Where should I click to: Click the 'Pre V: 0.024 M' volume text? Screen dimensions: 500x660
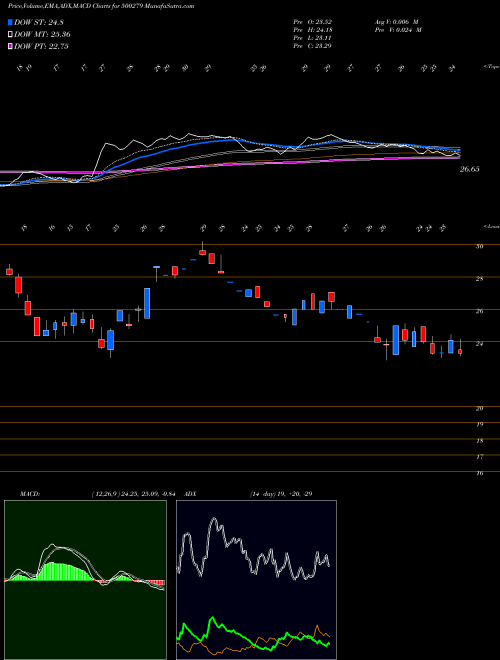point(400,30)
